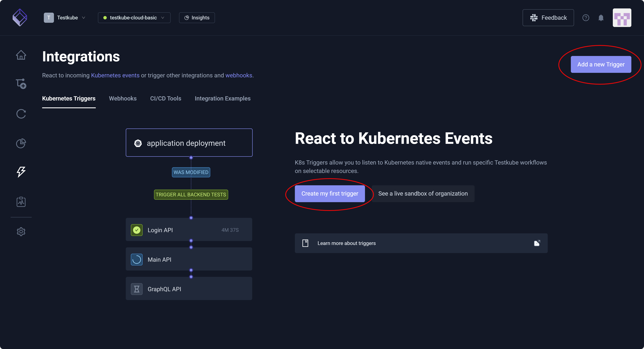Image resolution: width=644 pixels, height=349 pixels.
Task: Open the user avatar menu
Action: pyautogui.click(x=622, y=18)
